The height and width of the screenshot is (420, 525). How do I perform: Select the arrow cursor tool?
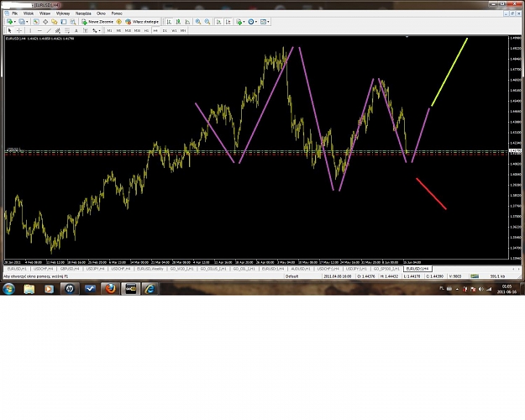point(9,30)
